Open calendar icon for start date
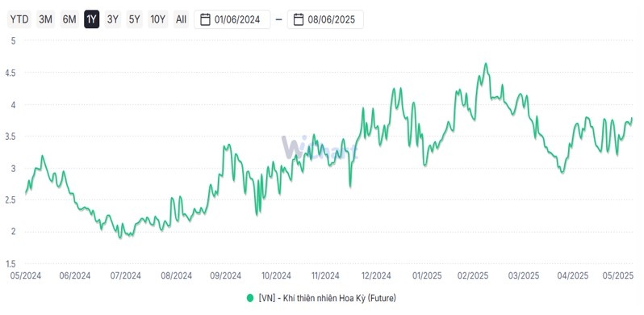Image resolution: width=644 pixels, height=315 pixels. [x=205, y=19]
